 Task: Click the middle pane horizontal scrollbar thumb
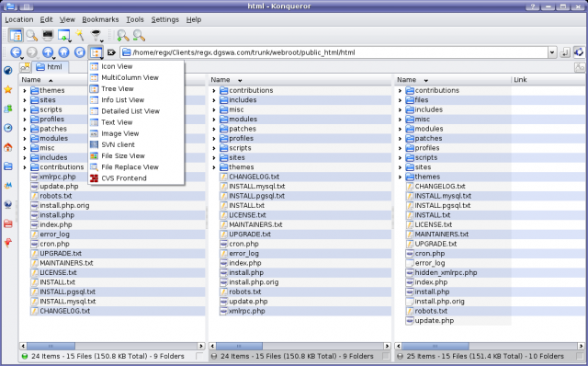point(239,346)
